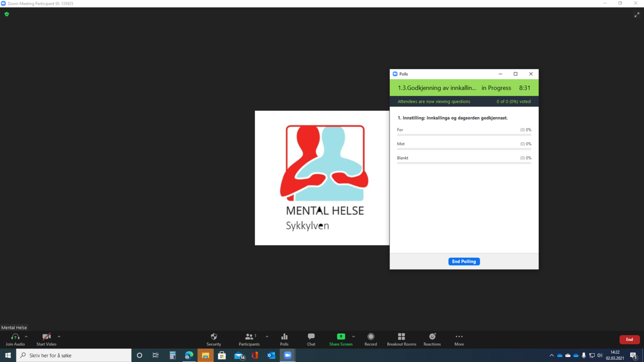Click the poll title '1.3.Godkjenning av innkallin...'

point(437,88)
